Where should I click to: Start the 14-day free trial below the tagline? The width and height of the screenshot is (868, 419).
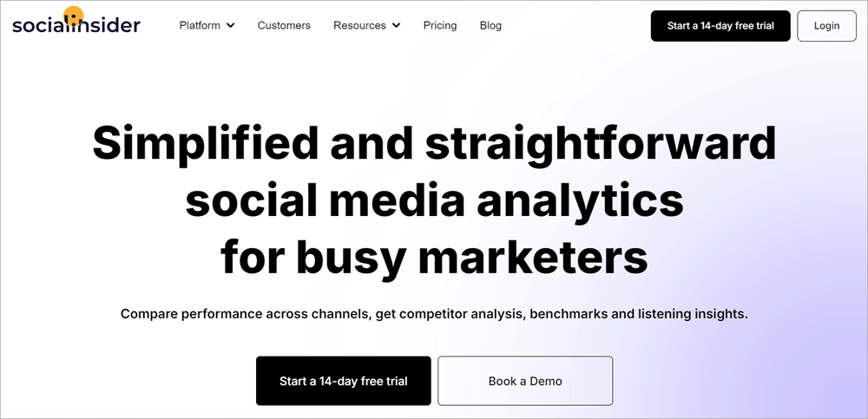point(343,381)
